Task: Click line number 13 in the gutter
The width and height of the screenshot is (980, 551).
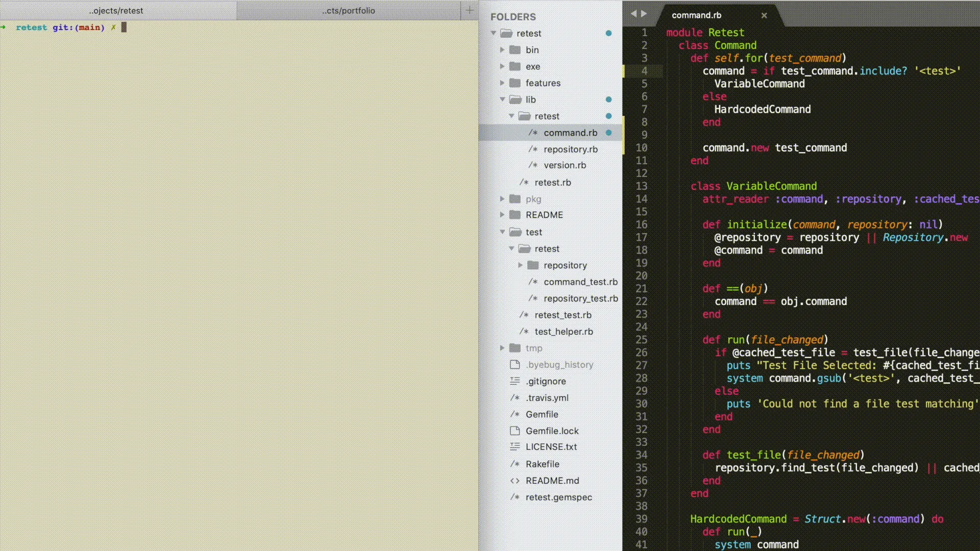Action: (x=642, y=186)
